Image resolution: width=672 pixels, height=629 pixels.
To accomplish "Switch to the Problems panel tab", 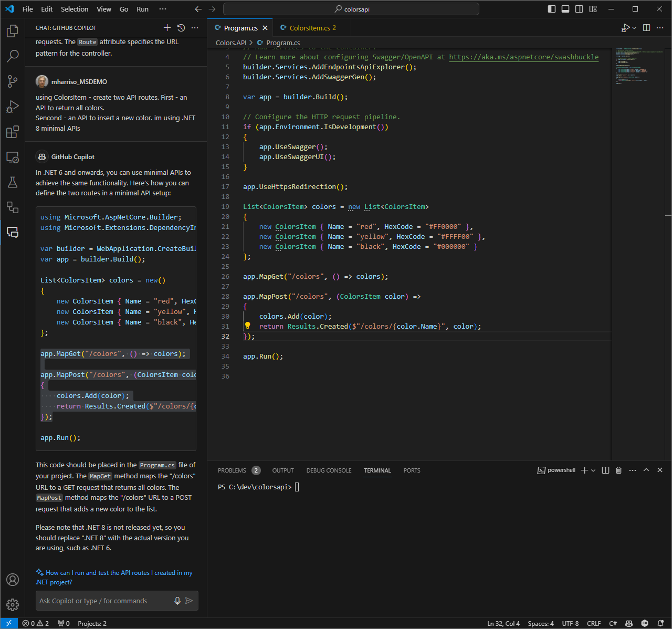I will pos(239,470).
